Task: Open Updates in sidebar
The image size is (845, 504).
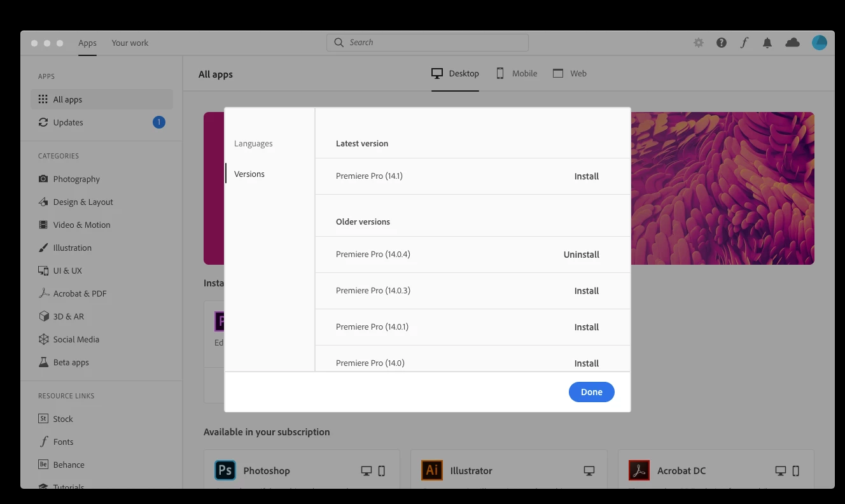Action: 102,122
